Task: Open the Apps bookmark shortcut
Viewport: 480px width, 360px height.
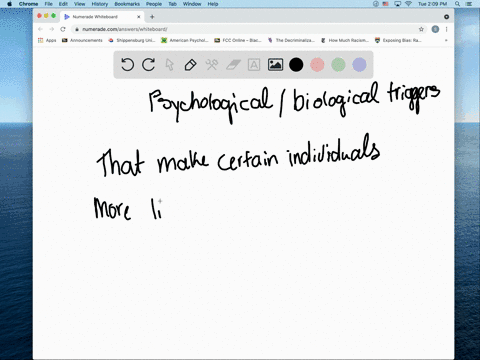Action: click(x=47, y=40)
